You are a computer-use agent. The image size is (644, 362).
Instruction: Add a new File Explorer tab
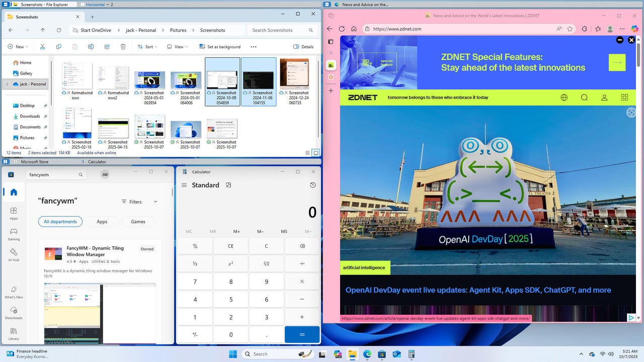pos(92,17)
